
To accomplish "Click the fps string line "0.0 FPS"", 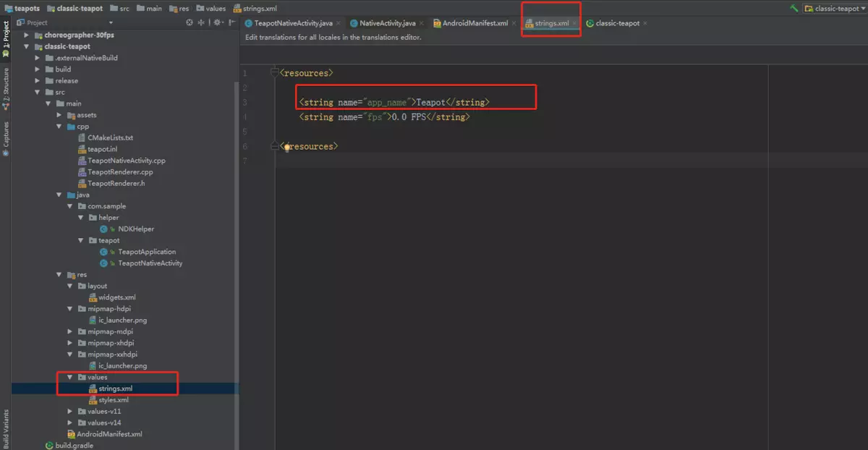I will click(x=384, y=117).
